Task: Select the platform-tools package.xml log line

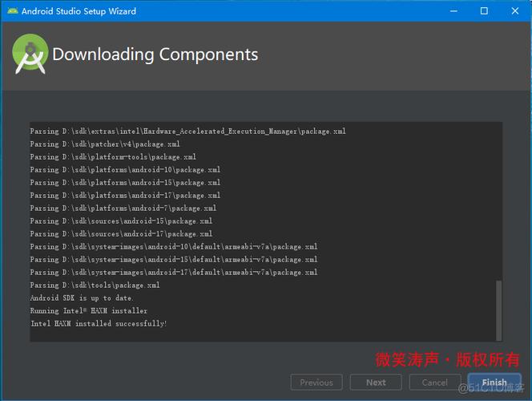Action: click(113, 157)
